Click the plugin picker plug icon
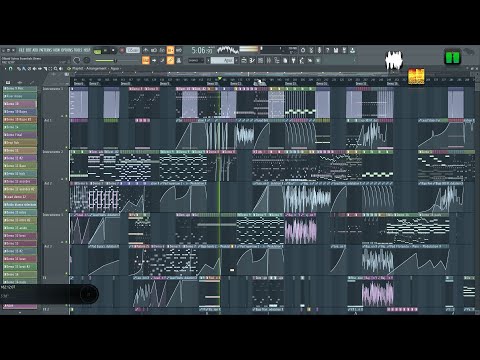 [293, 60]
